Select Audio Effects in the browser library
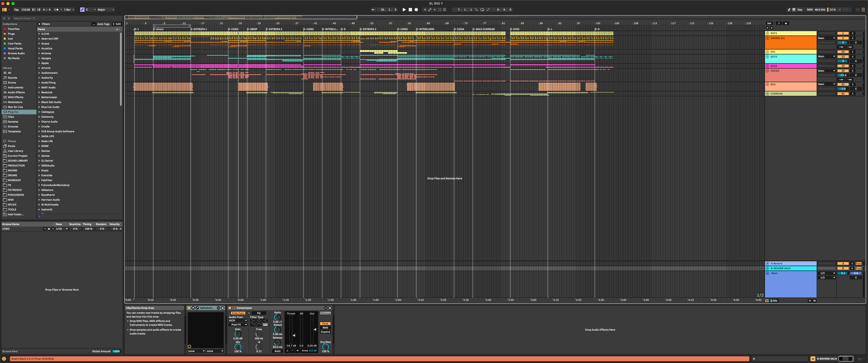Screen dimensions: 868x363 (x=16, y=92)
